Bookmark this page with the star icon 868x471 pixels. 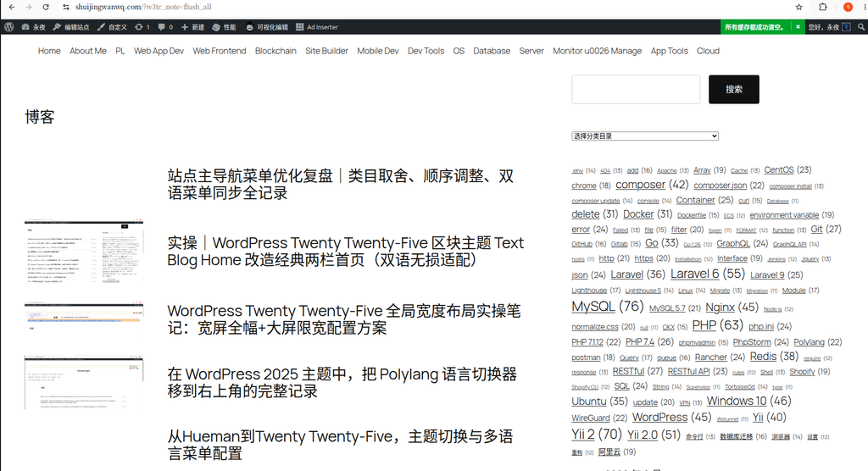pos(798,7)
